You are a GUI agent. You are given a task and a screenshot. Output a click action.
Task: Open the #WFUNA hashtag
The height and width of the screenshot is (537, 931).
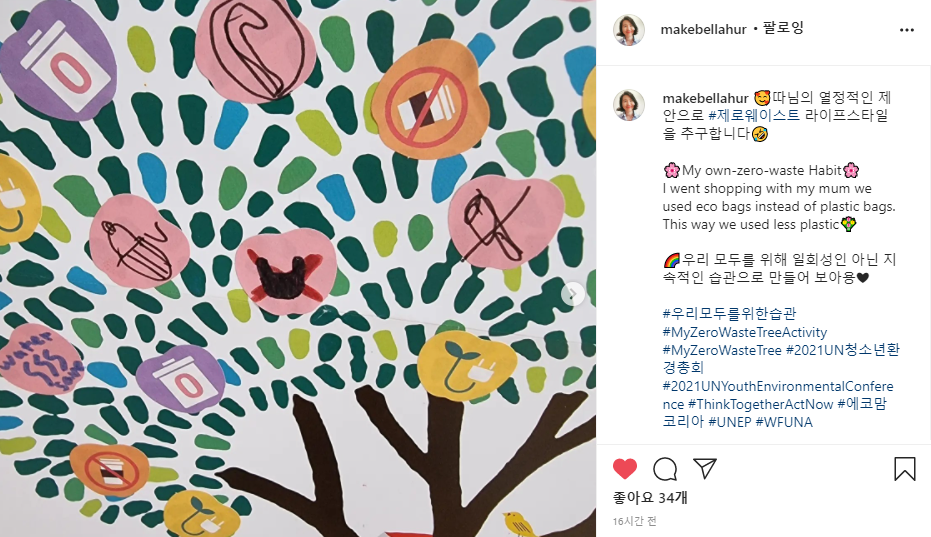coord(784,422)
